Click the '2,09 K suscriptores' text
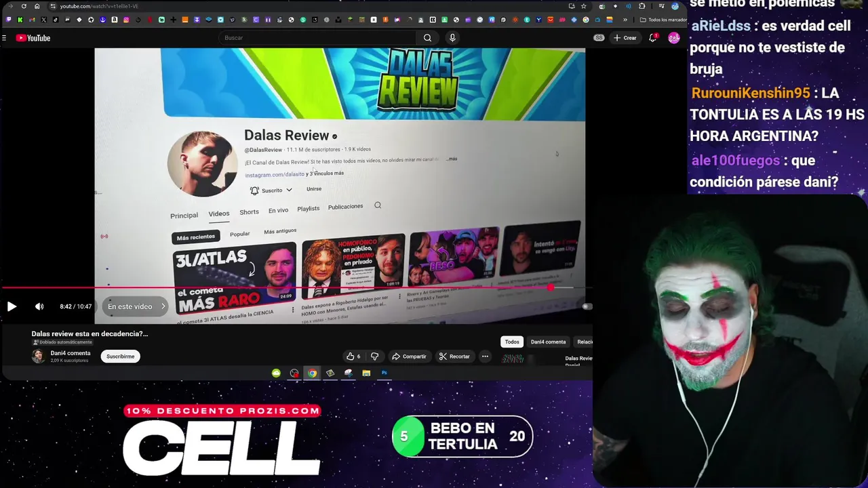Viewport: 868px width, 488px height. click(x=69, y=361)
